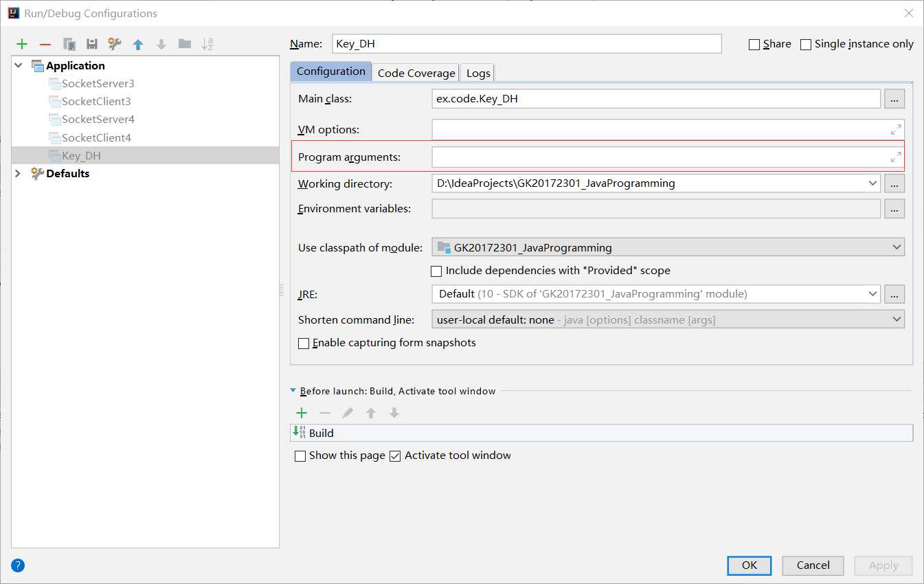
Task: Copy the selected configuration
Action: click(69, 44)
